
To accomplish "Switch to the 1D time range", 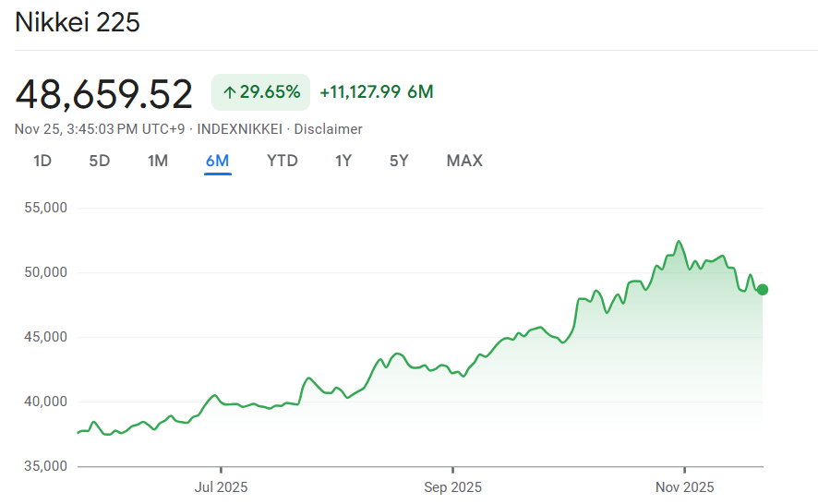I will click(x=42, y=161).
